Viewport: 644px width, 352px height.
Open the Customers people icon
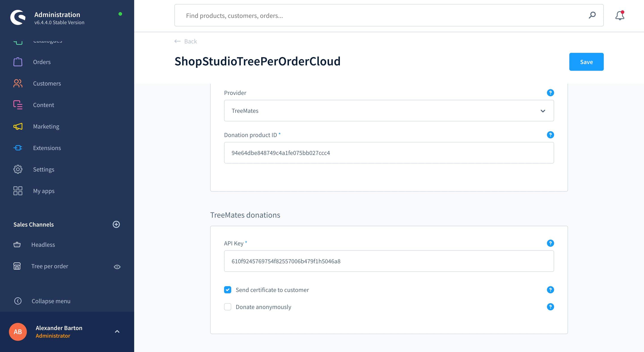(18, 83)
